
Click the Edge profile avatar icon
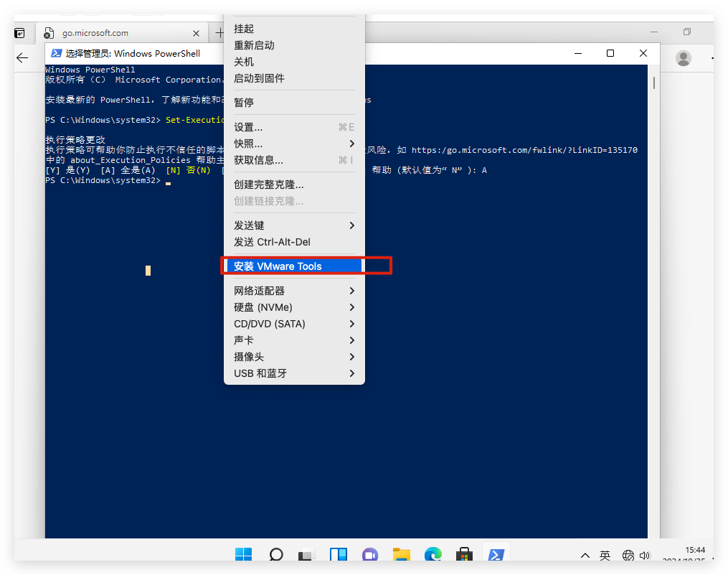tap(683, 58)
